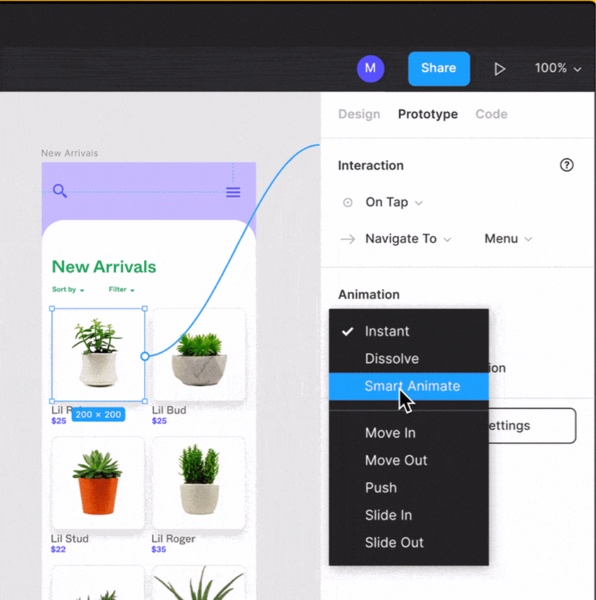The height and width of the screenshot is (600, 596).
Task: Select the Move Out animation option
Action: [409, 460]
